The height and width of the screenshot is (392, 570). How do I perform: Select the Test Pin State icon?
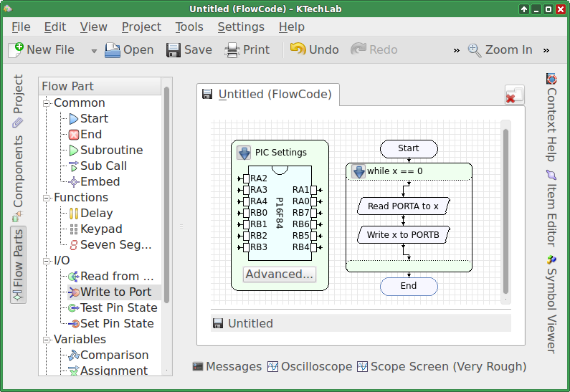[x=74, y=308]
